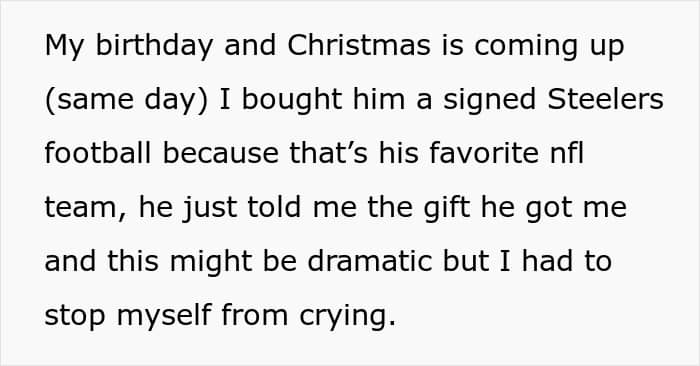This screenshot has width=700, height=366.
Task: Click the word "because" in third line
Action: pyautogui.click(x=220, y=153)
